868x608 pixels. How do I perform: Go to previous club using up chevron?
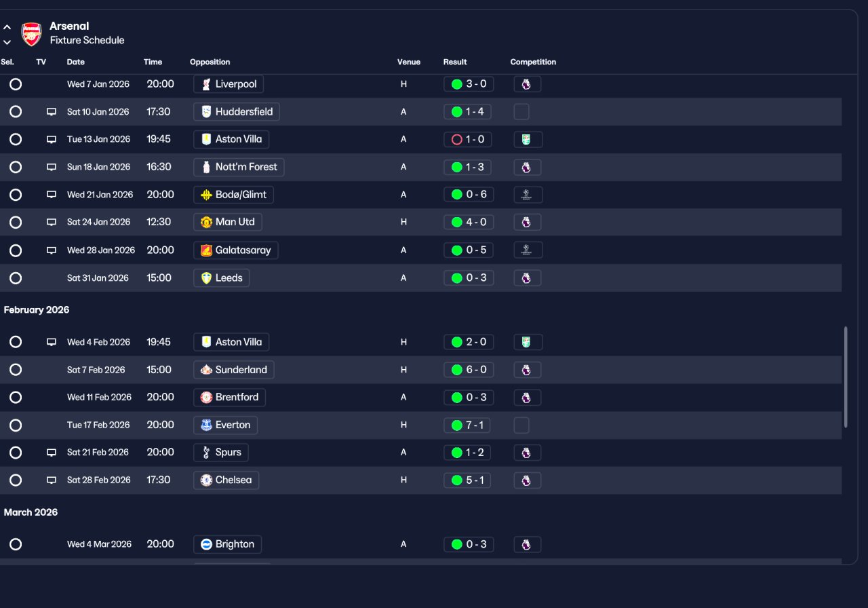pos(7,28)
